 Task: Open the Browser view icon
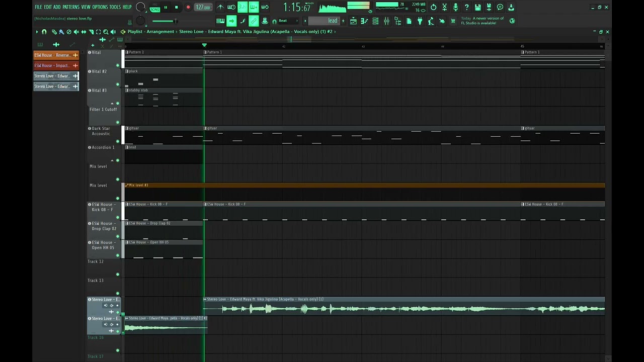[397, 21]
